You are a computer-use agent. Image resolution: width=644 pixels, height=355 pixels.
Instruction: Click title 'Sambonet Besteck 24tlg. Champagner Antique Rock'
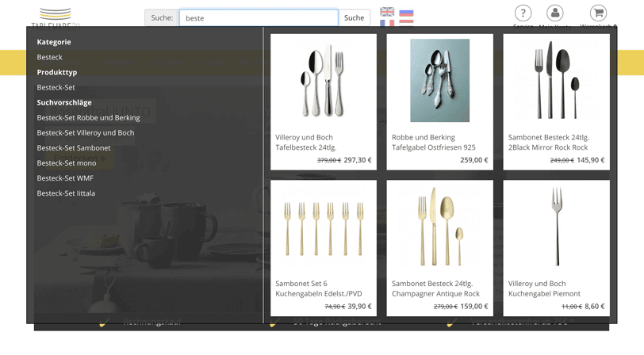point(435,288)
